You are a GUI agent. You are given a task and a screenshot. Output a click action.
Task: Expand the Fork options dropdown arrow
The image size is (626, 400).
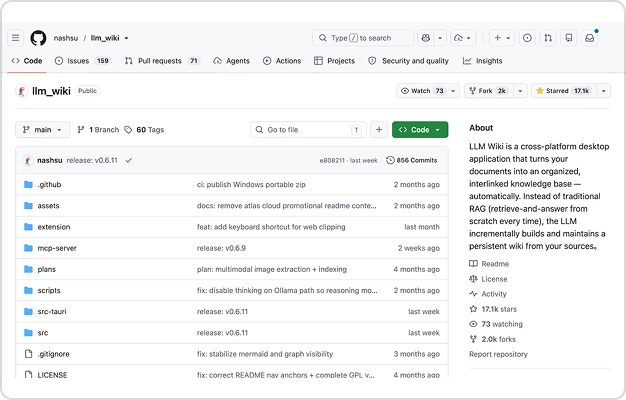pos(520,91)
